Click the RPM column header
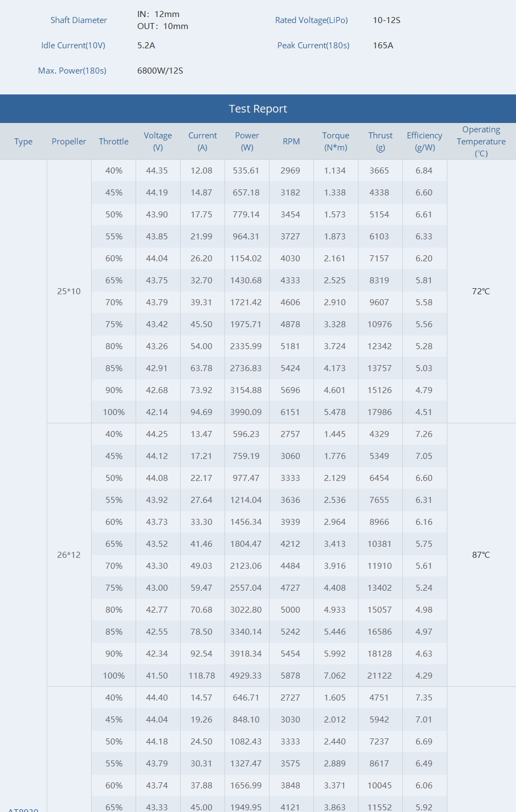Screen dimensions: 516x812 point(291,142)
